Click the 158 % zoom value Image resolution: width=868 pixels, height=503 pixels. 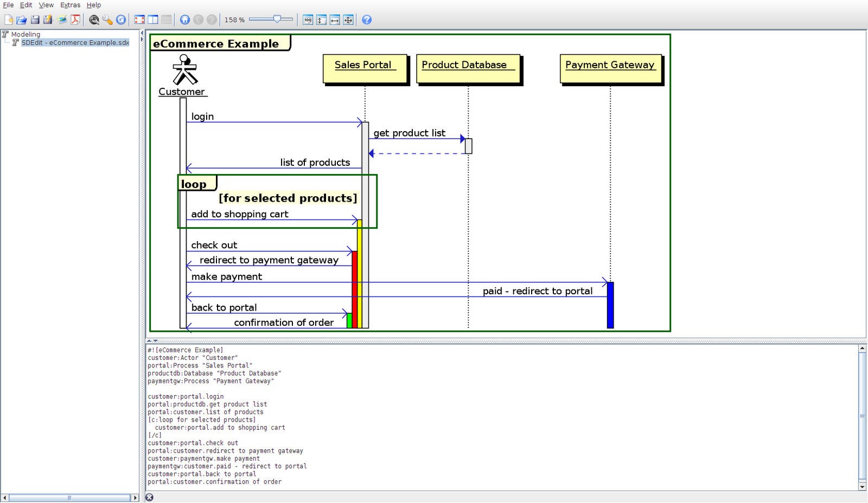tap(234, 20)
